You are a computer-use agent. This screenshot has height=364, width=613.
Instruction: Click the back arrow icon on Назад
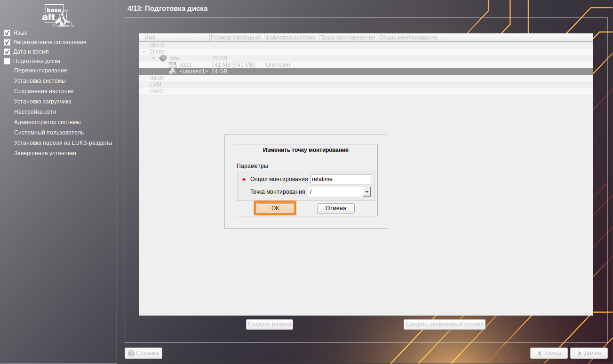(540, 353)
